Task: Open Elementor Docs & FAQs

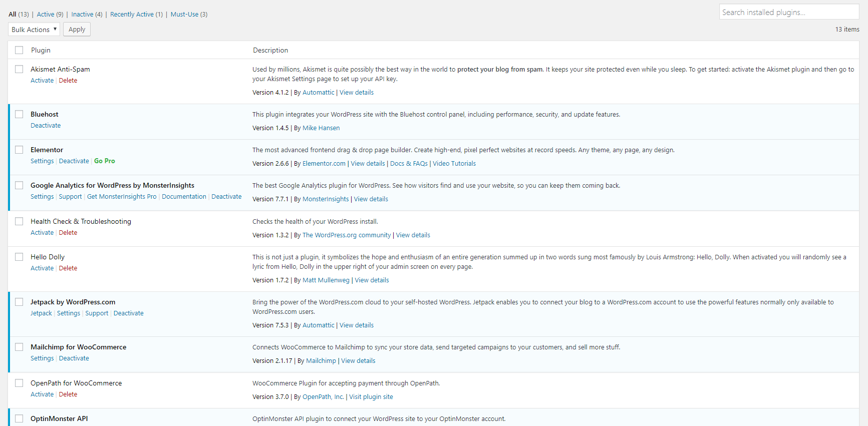Action: click(x=409, y=164)
